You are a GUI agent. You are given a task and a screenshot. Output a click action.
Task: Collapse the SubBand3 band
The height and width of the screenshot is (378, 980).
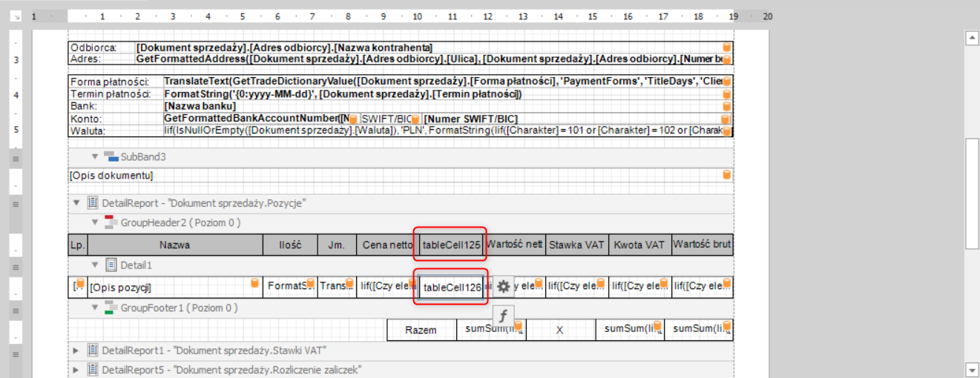click(95, 156)
